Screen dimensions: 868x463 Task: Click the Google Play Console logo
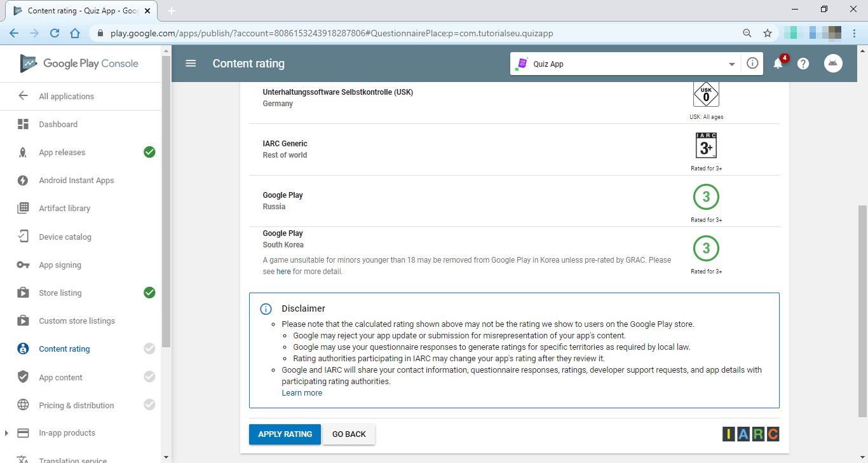point(79,64)
